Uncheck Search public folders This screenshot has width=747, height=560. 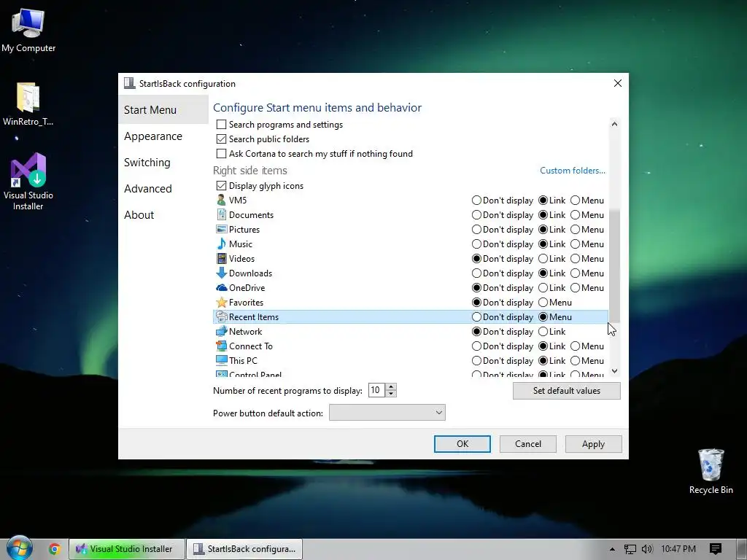point(221,139)
